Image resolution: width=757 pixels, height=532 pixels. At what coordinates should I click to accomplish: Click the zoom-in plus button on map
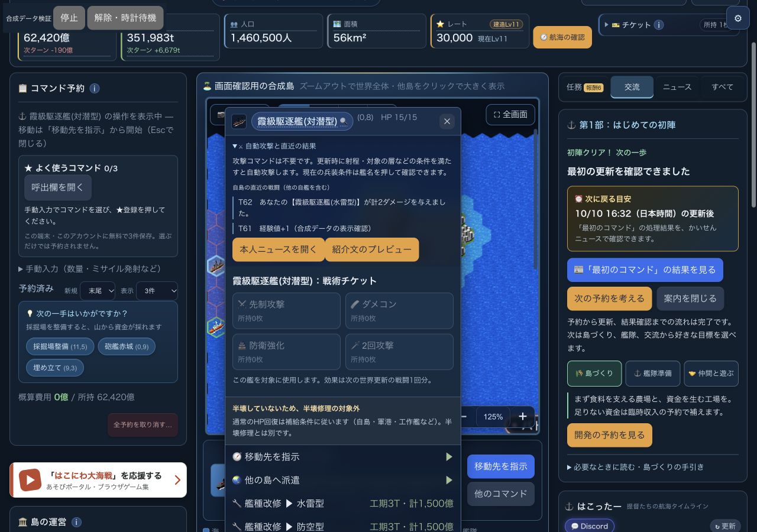522,417
